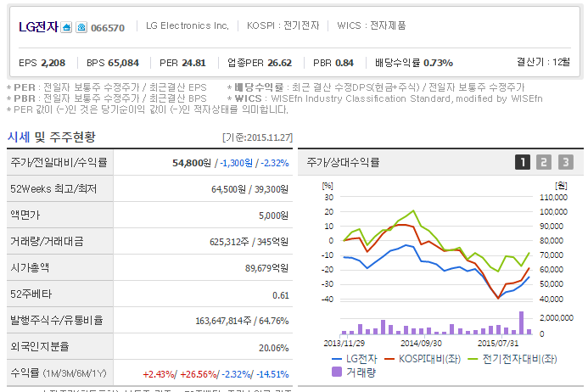The height and width of the screenshot is (392, 588).
Task: Click the PER definition footnote line
Action: [107, 87]
